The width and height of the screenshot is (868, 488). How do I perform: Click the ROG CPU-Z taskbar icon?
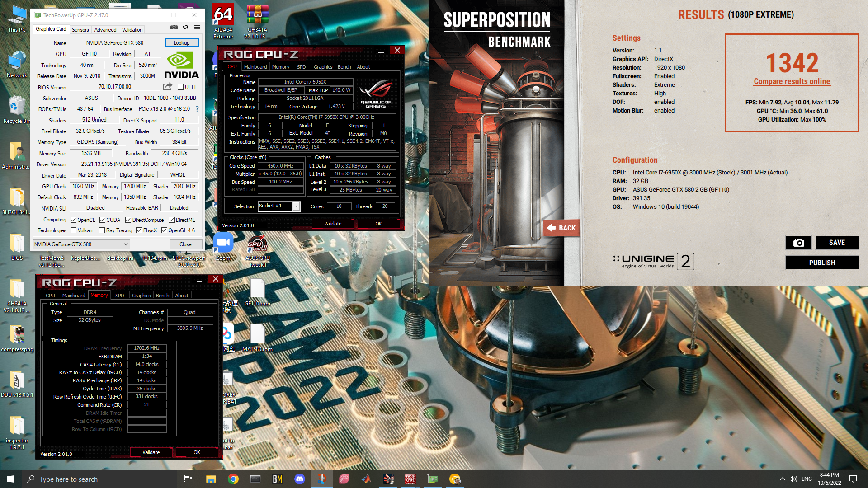pos(410,479)
